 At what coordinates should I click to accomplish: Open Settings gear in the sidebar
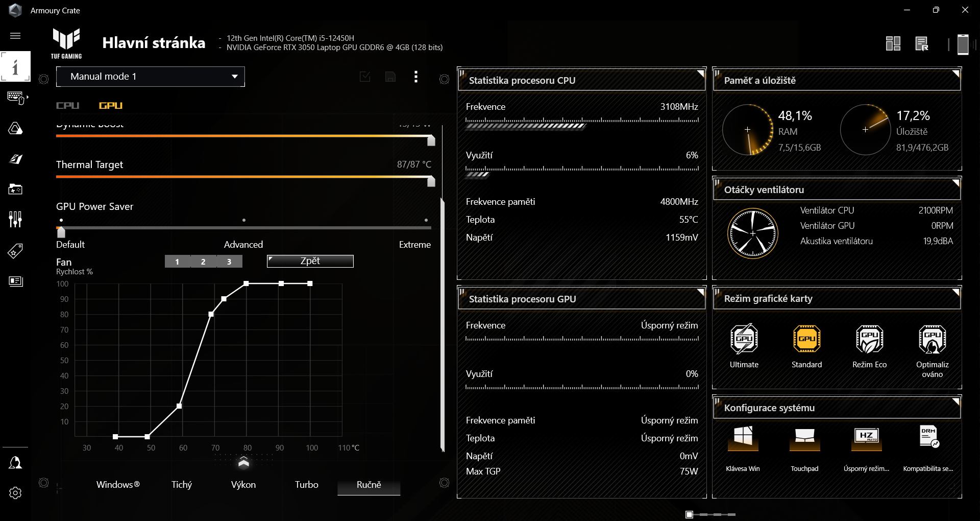15,493
